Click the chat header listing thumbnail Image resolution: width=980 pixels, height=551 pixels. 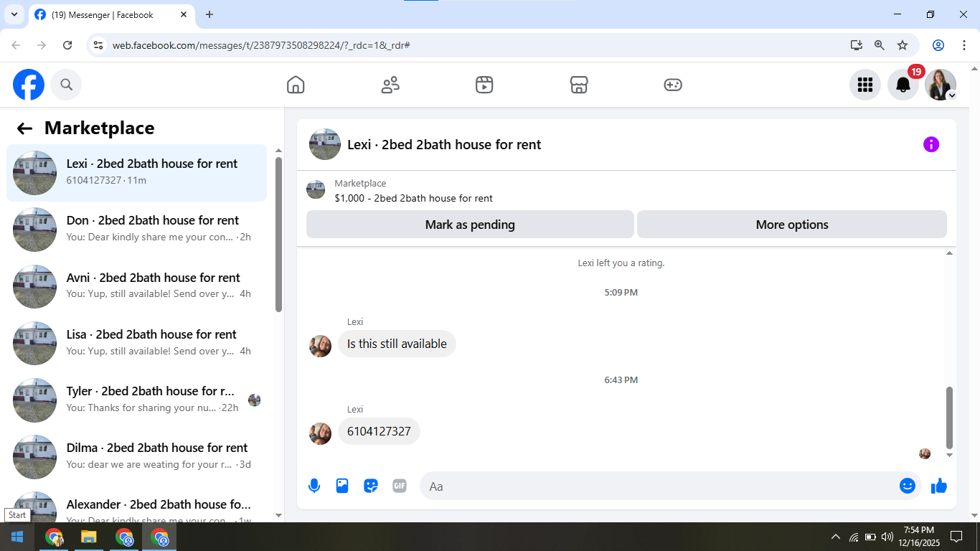tap(325, 144)
